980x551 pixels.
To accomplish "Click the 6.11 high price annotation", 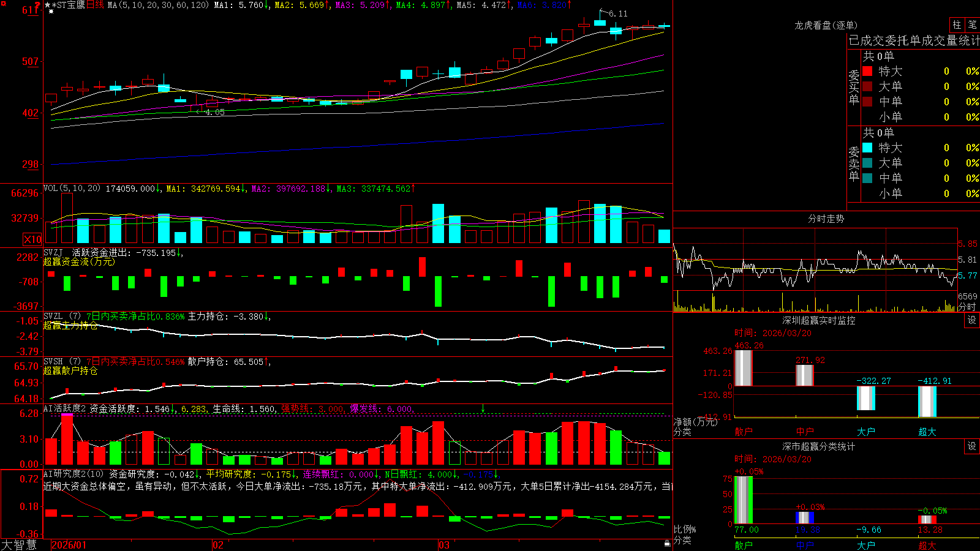I will pyautogui.click(x=618, y=13).
